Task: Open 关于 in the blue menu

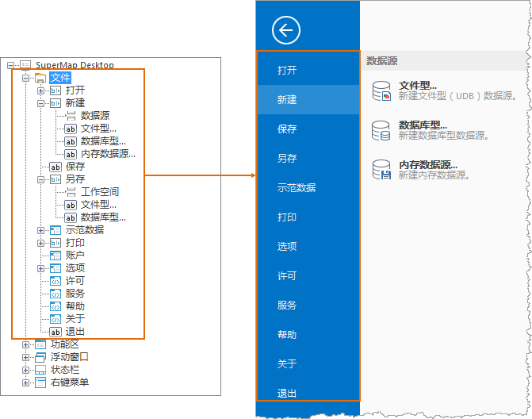Action: 308,364
